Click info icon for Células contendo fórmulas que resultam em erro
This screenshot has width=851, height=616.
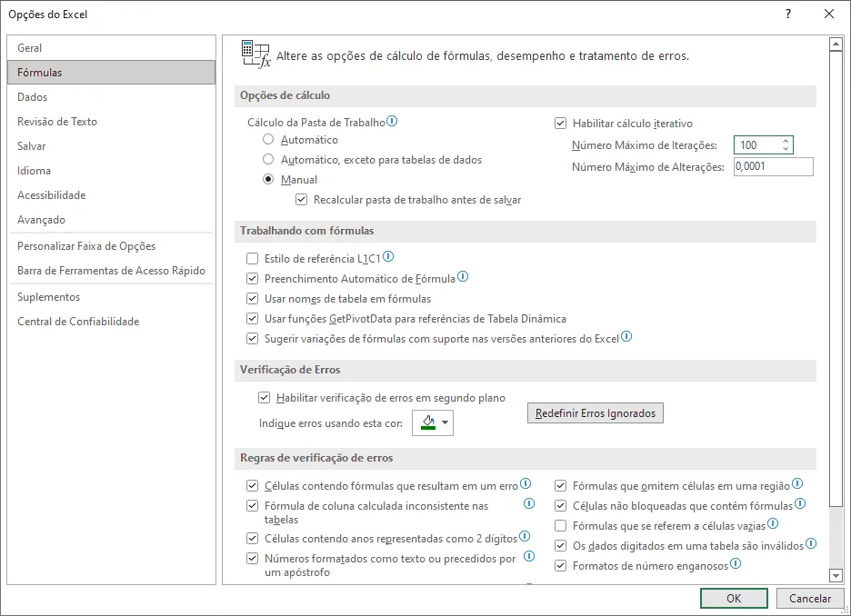point(526,483)
